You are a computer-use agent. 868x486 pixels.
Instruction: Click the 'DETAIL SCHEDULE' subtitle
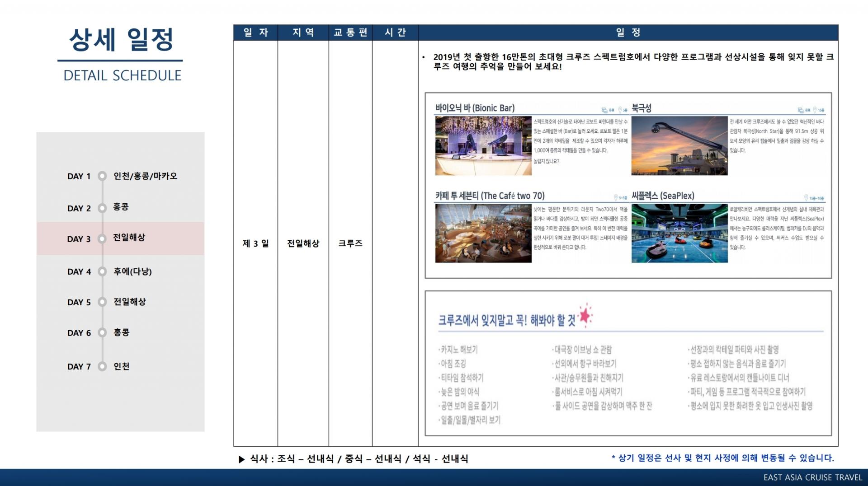click(122, 75)
